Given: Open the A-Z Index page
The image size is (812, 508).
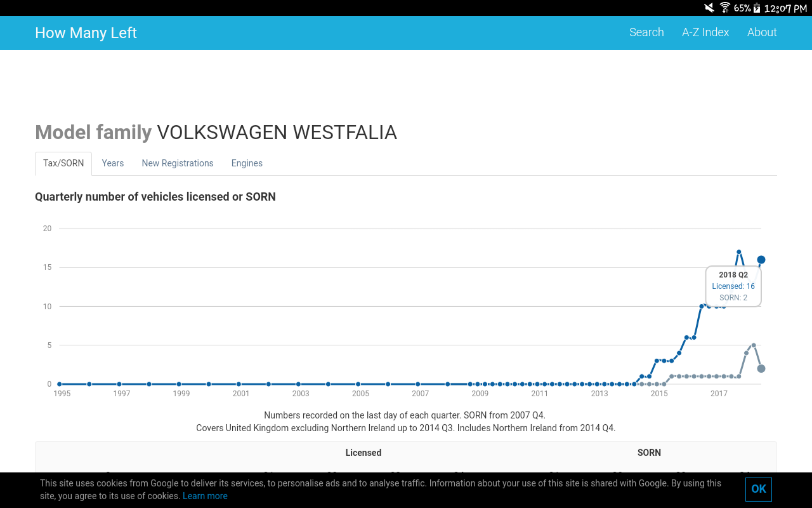Looking at the screenshot, I should tap(705, 32).
